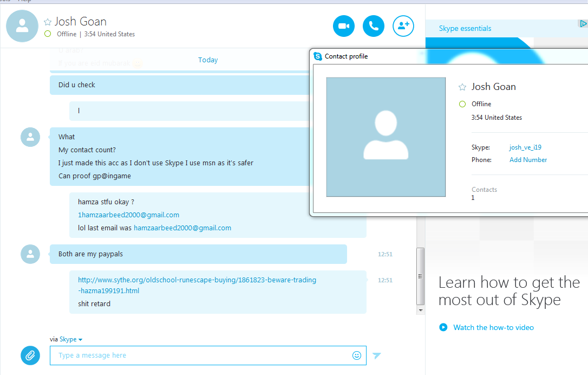Click sender avatar next to 'What' message
This screenshot has height=375, width=588.
(30, 137)
